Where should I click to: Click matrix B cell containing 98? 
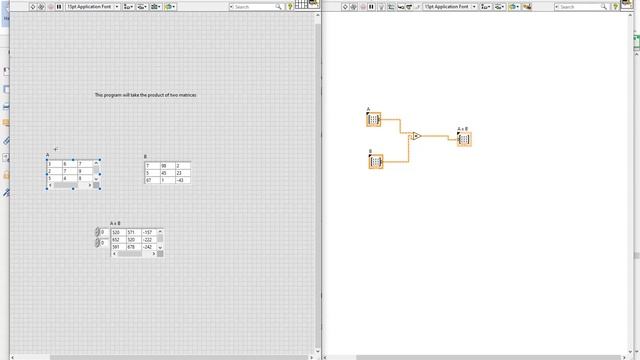[x=167, y=166]
